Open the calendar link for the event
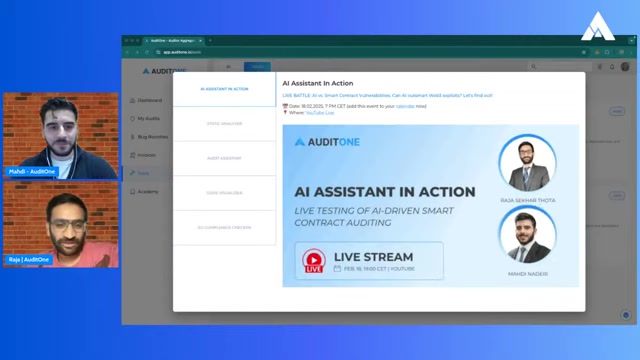640x360 pixels. click(x=405, y=106)
